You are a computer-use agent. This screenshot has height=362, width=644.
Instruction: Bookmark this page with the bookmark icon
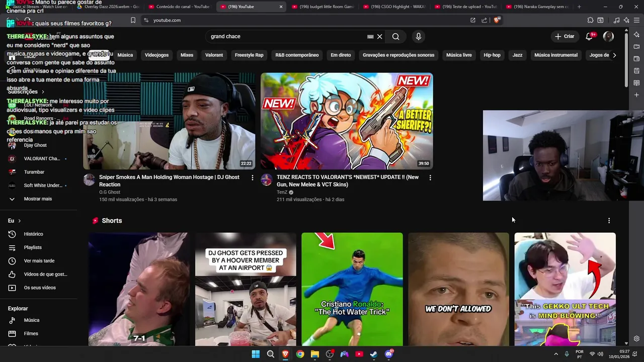133,20
